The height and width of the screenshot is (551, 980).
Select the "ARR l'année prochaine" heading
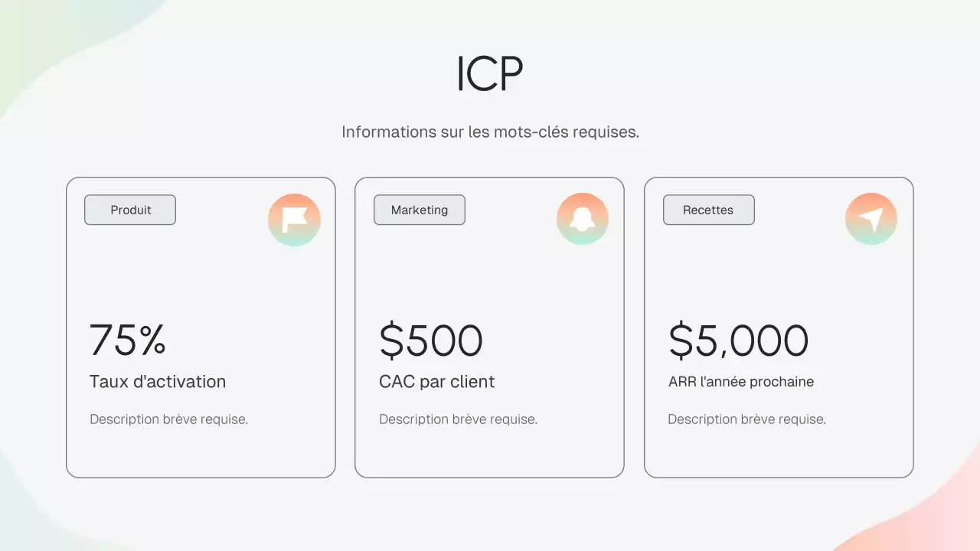(741, 381)
